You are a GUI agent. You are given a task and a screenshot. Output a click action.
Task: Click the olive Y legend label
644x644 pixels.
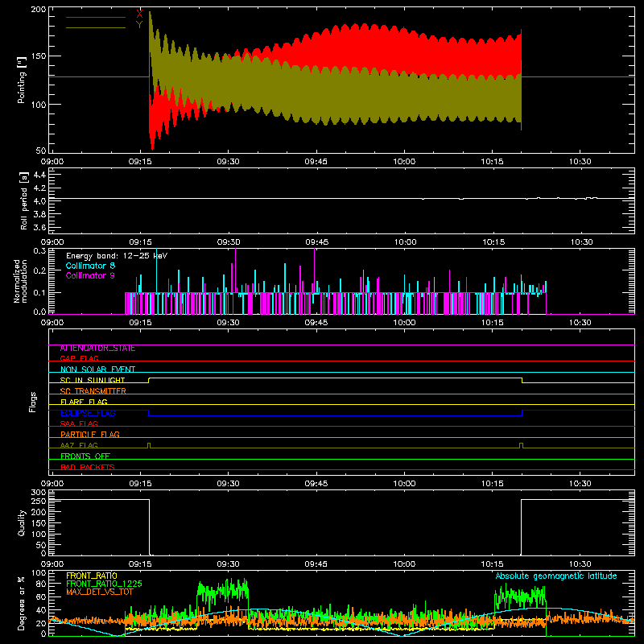139,25
